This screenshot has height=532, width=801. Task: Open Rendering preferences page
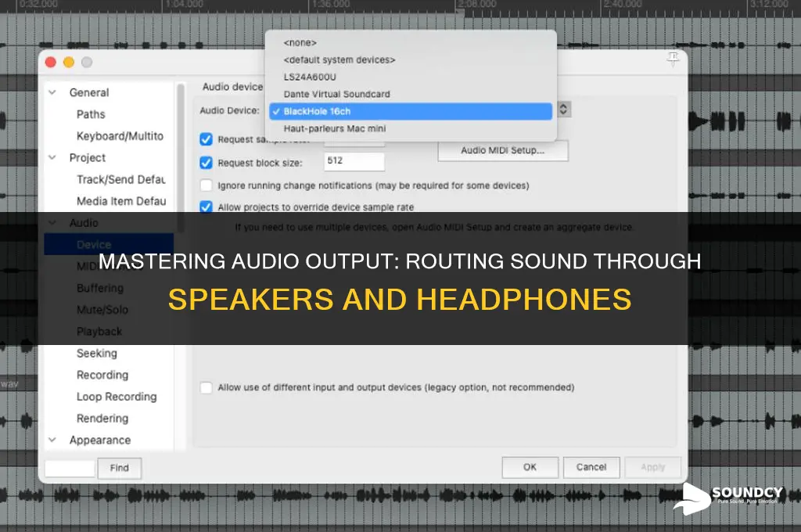tap(102, 418)
